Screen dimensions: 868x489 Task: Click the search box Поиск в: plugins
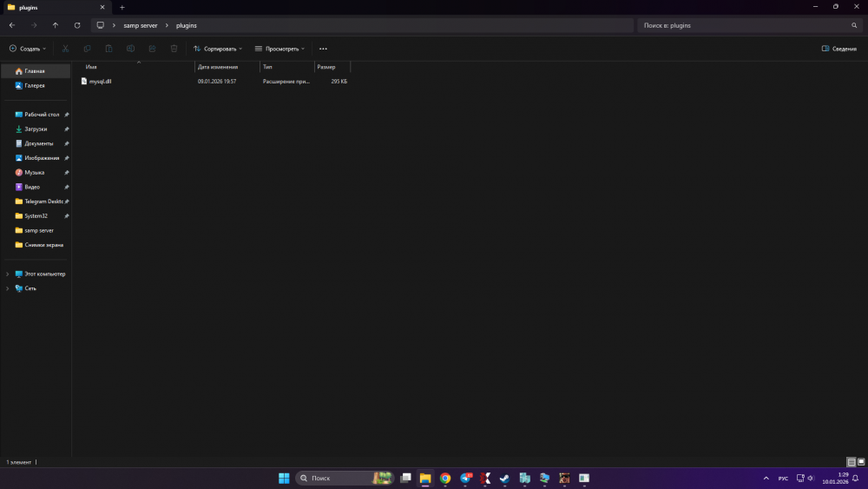[x=742, y=25]
